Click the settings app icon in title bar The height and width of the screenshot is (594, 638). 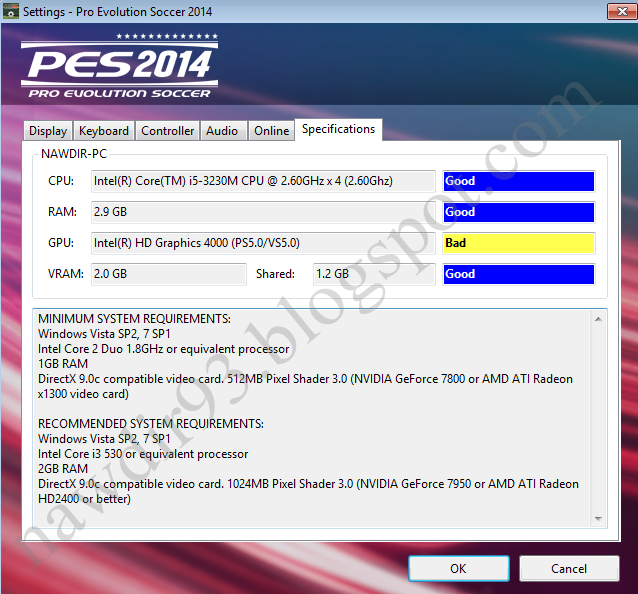[x=11, y=11]
